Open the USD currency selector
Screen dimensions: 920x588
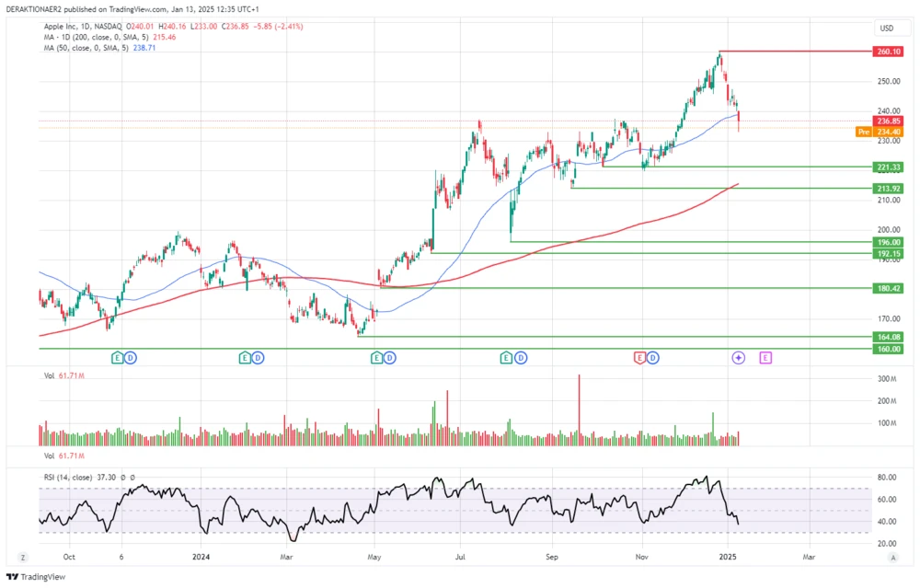pyautogui.click(x=887, y=28)
